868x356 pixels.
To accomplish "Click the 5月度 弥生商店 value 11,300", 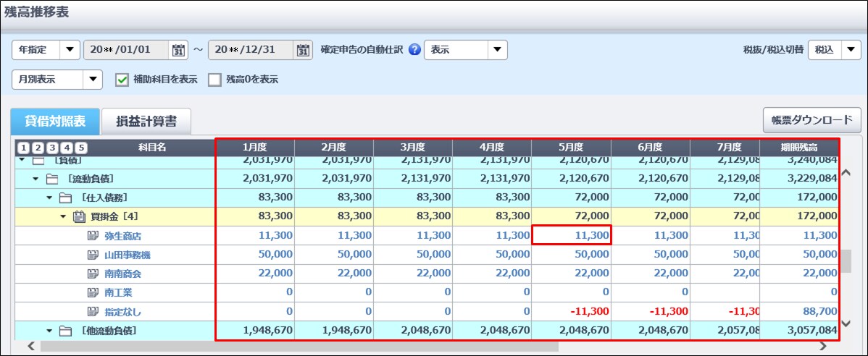I will (572, 235).
